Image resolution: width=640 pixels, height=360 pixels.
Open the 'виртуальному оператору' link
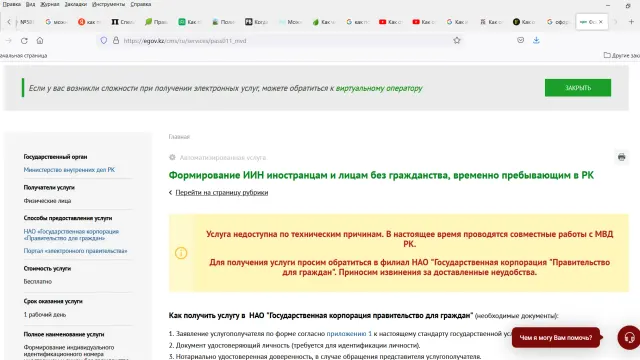pos(379,88)
